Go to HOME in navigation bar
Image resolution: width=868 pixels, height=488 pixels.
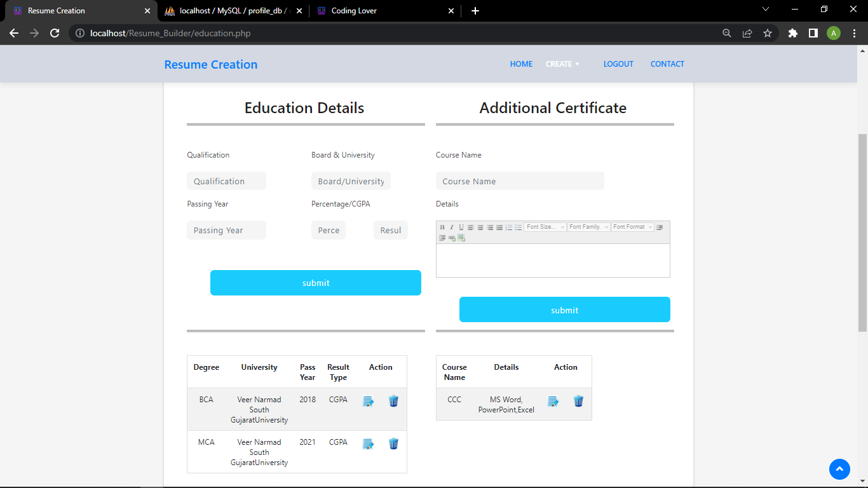pyautogui.click(x=521, y=64)
